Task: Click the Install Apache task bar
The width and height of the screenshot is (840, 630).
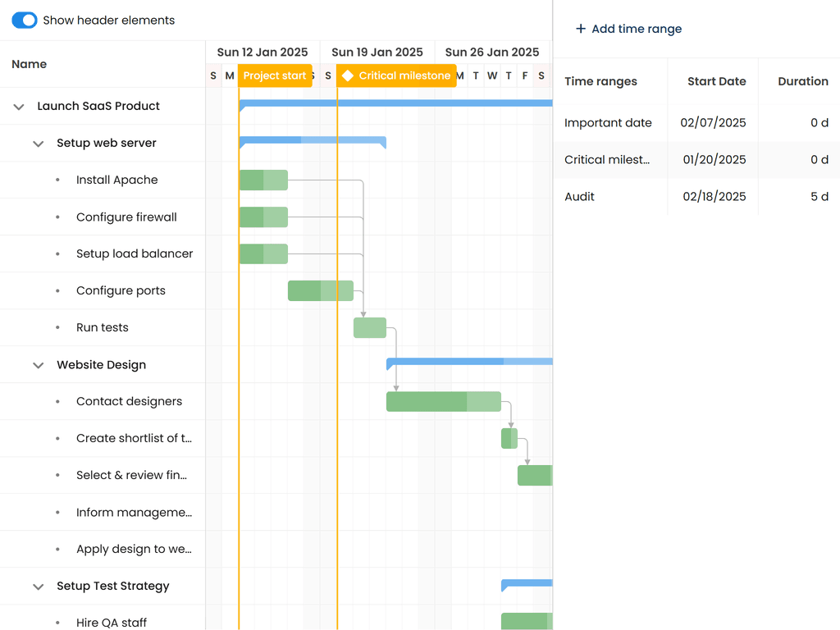Action: [x=263, y=180]
